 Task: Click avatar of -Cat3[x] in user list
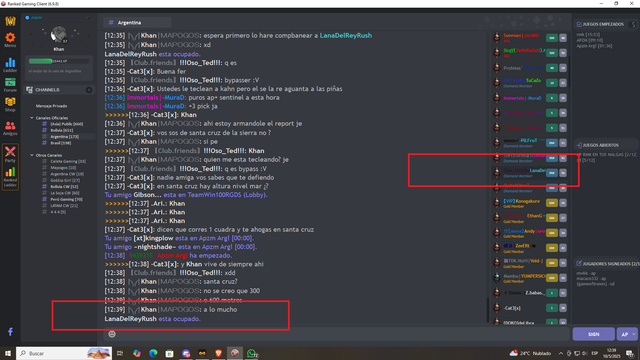point(496,308)
